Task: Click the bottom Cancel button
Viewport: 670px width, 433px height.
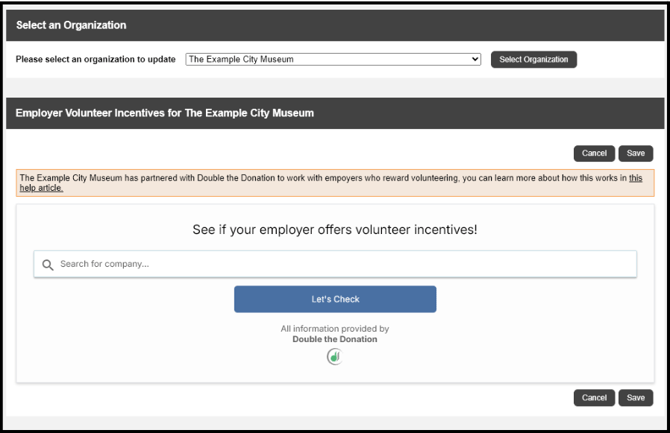Action: 594,397
